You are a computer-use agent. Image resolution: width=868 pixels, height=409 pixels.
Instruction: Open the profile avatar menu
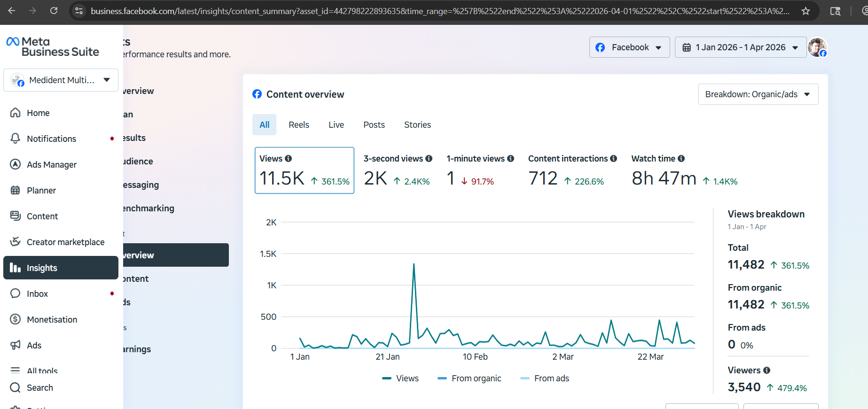pos(817,47)
